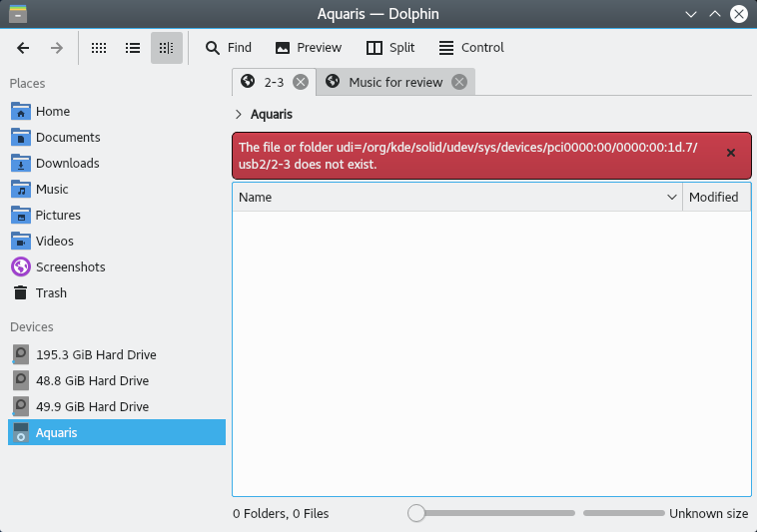Open Screenshots place

pyautogui.click(x=117, y=267)
